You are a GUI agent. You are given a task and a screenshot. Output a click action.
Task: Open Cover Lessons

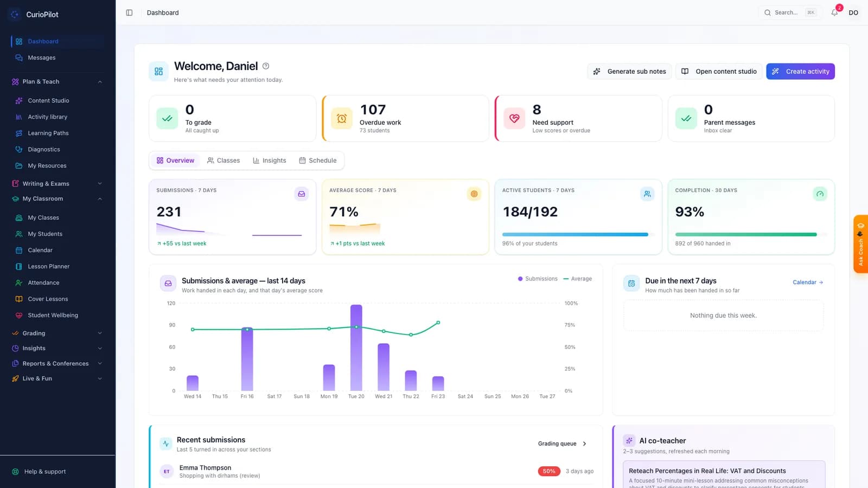pyautogui.click(x=58, y=299)
